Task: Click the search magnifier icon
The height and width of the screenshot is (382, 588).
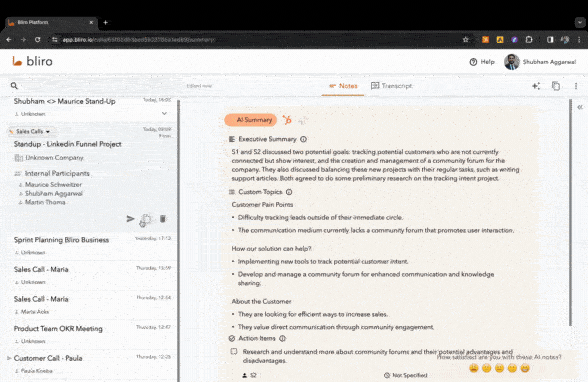Action: [14, 86]
